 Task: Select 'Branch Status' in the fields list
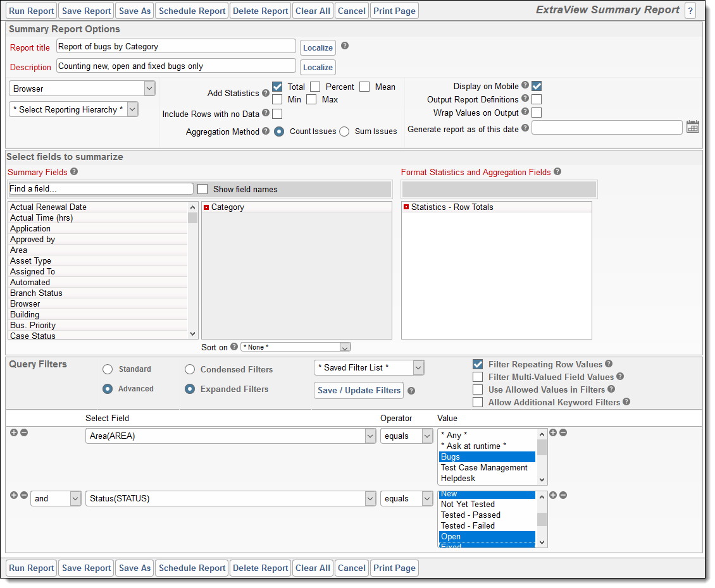point(98,293)
